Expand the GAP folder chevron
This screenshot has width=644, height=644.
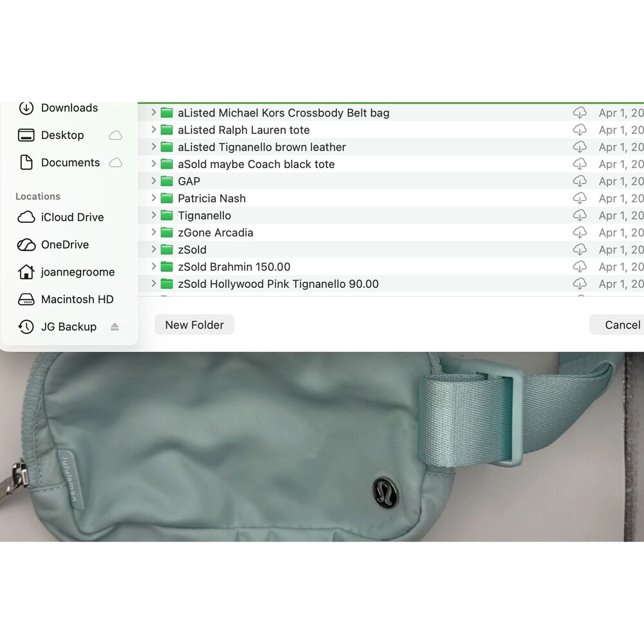coord(153,181)
